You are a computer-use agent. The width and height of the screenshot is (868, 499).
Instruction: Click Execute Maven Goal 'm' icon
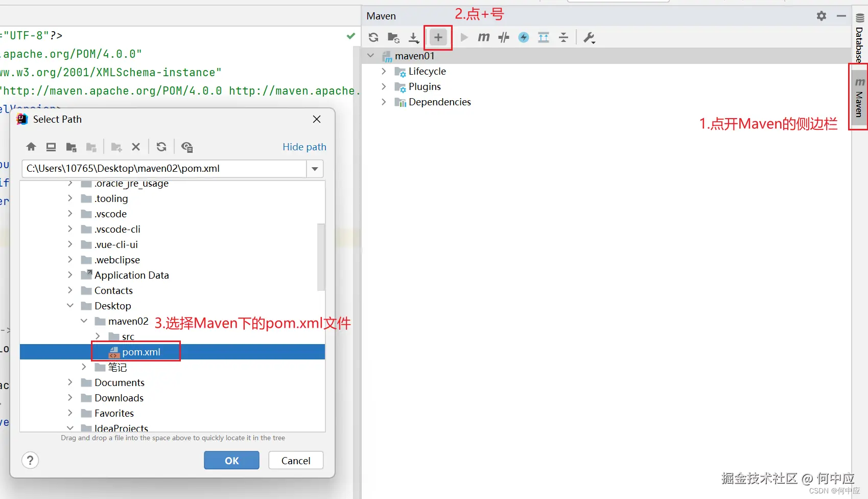coord(483,37)
